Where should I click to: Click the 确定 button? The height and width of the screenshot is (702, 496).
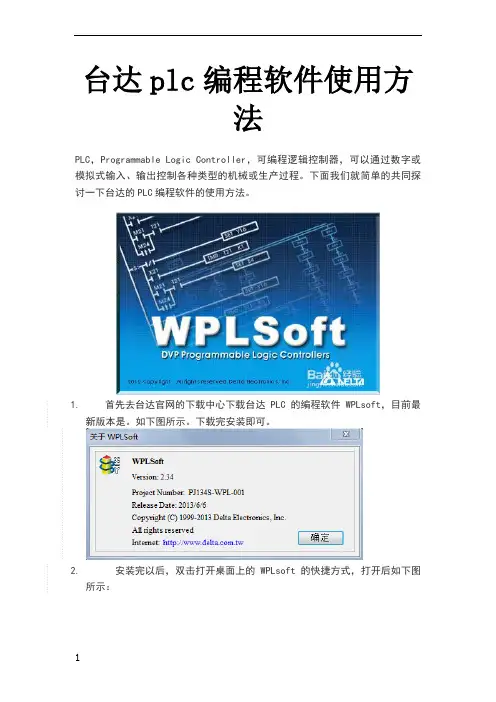click(x=320, y=537)
